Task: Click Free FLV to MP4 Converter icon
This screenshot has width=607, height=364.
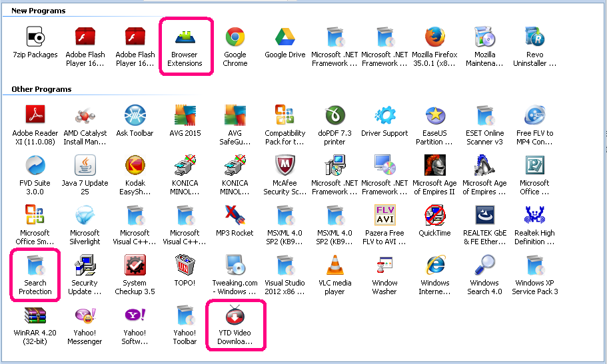Action: coord(534,115)
